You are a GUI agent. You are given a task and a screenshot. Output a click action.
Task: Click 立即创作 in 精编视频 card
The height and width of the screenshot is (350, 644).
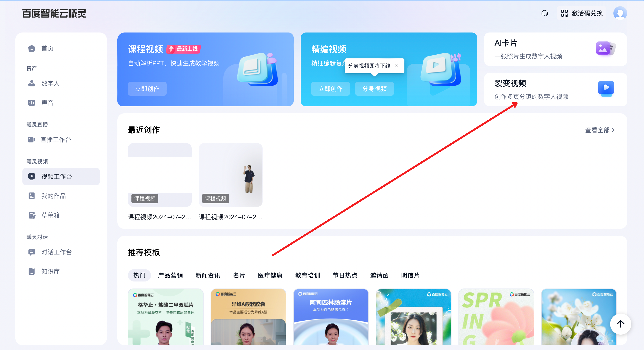330,89
